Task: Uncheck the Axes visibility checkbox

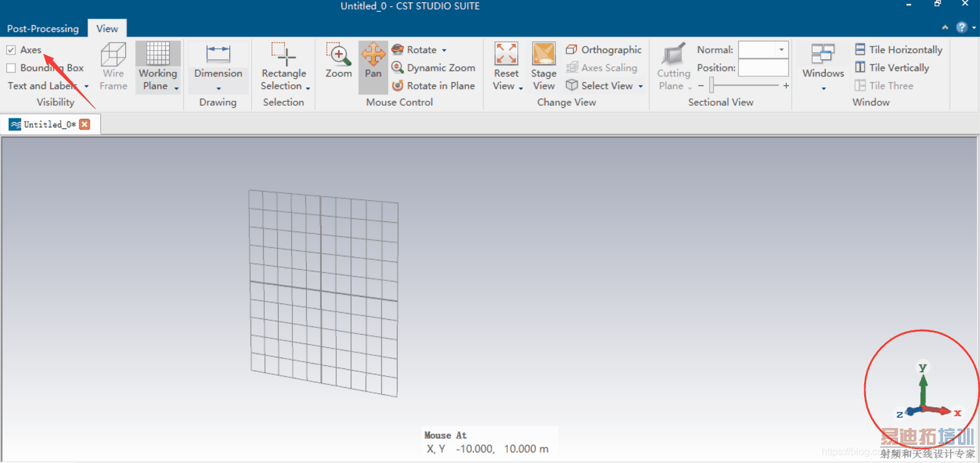Action: click(x=11, y=50)
